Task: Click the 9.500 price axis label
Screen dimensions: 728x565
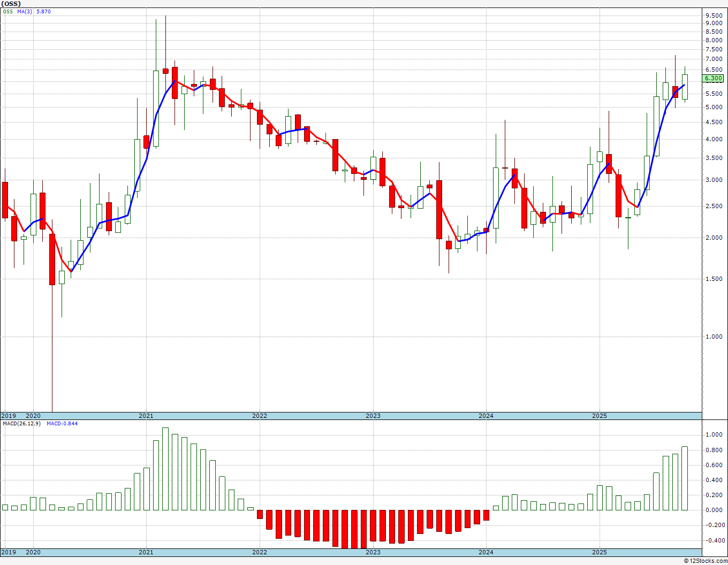Action: click(714, 16)
